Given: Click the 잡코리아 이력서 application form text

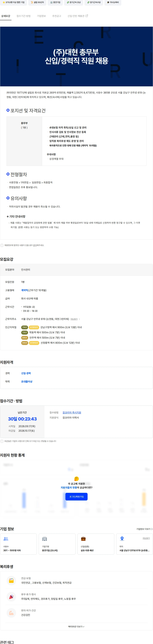Looking at the screenshot, I should [x=71, y=418].
